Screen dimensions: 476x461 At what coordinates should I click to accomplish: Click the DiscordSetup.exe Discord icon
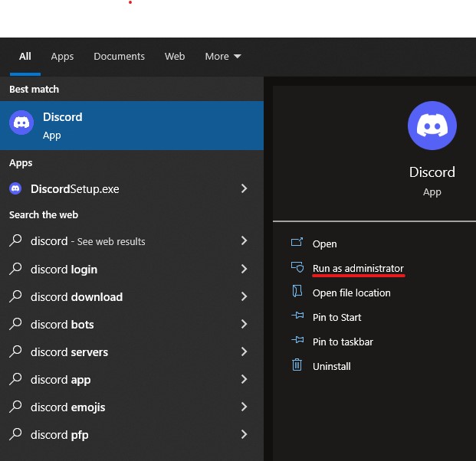pyautogui.click(x=15, y=188)
